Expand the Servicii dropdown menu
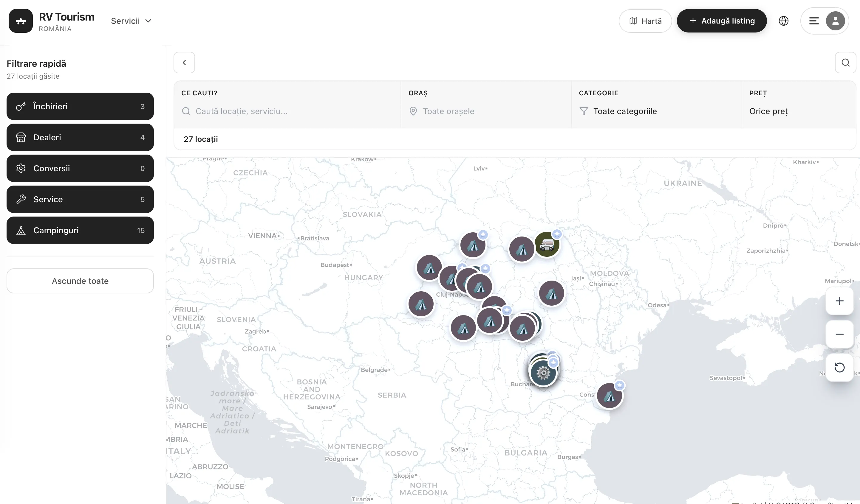Viewport: 860px width, 504px height. tap(131, 21)
